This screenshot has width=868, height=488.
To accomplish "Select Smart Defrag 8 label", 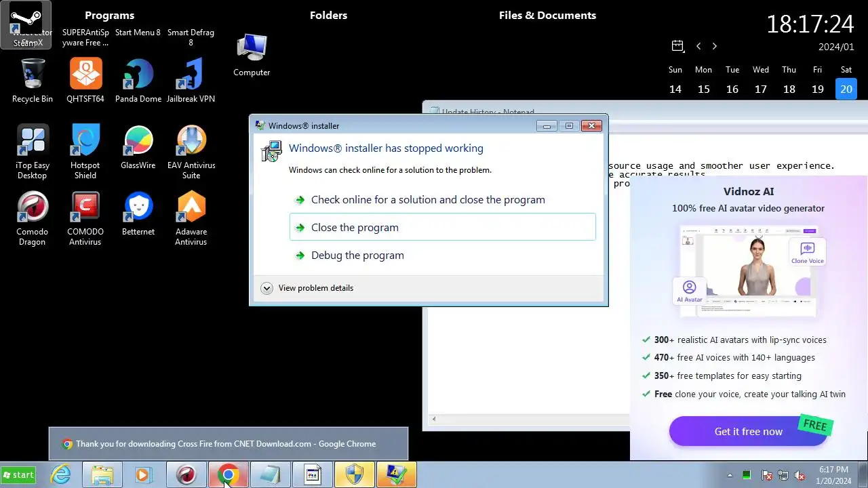I will [191, 37].
